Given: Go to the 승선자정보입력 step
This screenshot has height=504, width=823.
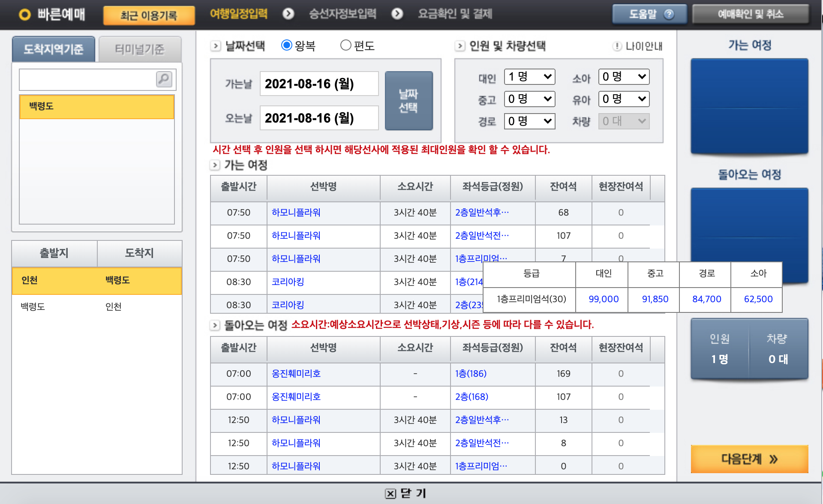Looking at the screenshot, I should [342, 14].
